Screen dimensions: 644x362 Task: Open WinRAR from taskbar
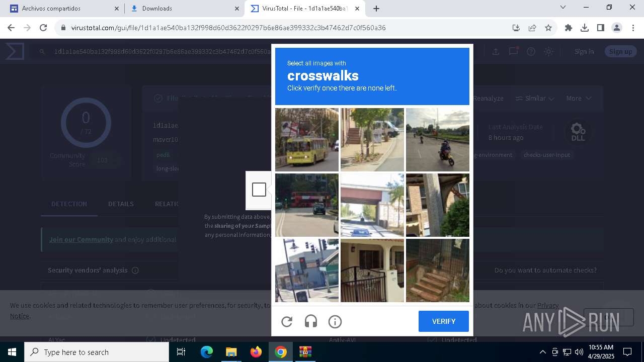click(305, 352)
